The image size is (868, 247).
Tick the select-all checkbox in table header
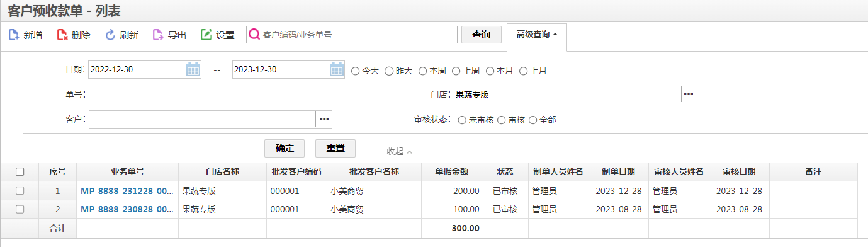click(20, 171)
